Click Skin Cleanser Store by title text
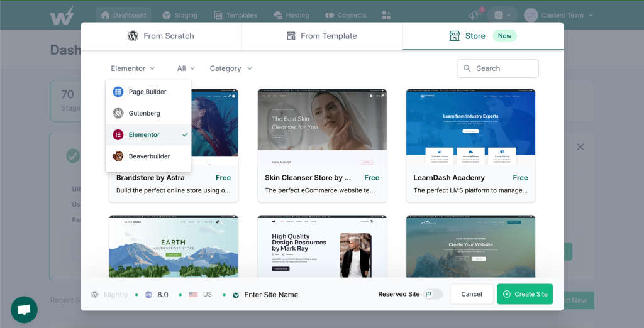This screenshot has width=644, height=328. coord(308,178)
